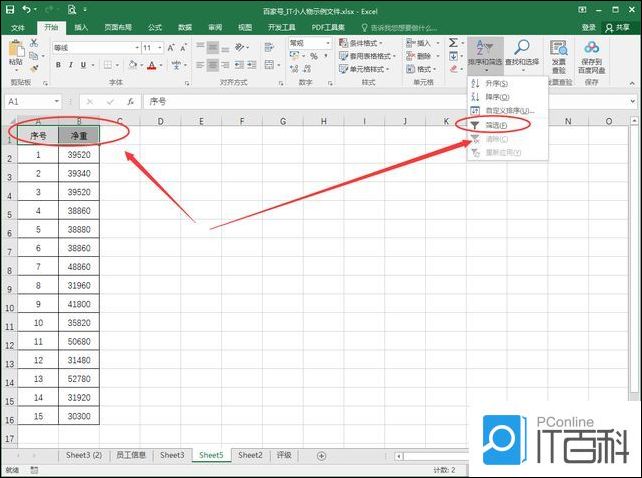
Task: Select cell B2 with value 39520
Action: click(79, 154)
